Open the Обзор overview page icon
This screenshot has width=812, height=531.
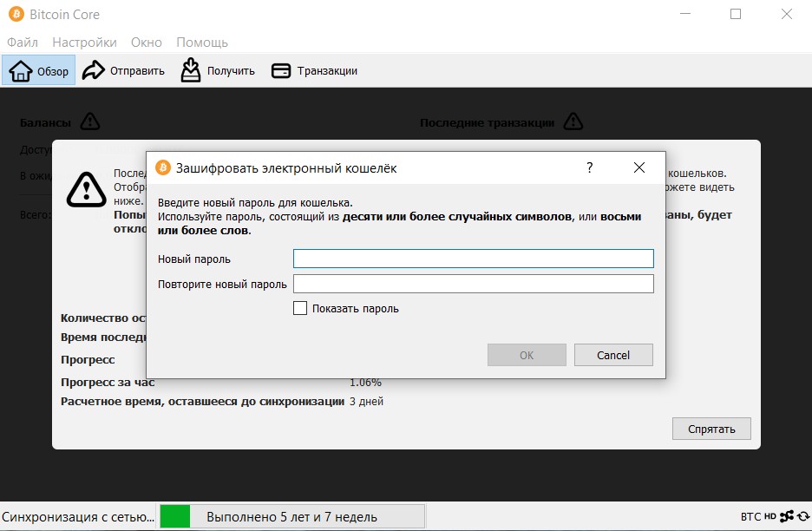pyautogui.click(x=21, y=69)
